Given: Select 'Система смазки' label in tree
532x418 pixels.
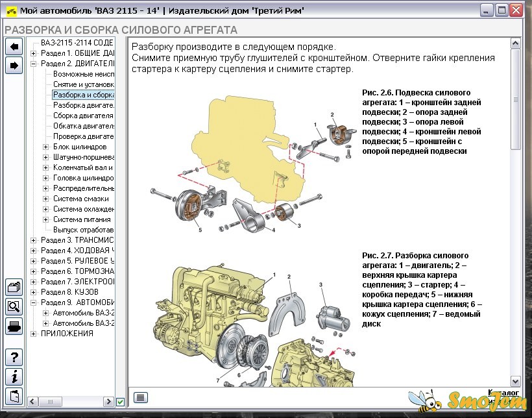Looking at the screenshot, I should 80,199.
